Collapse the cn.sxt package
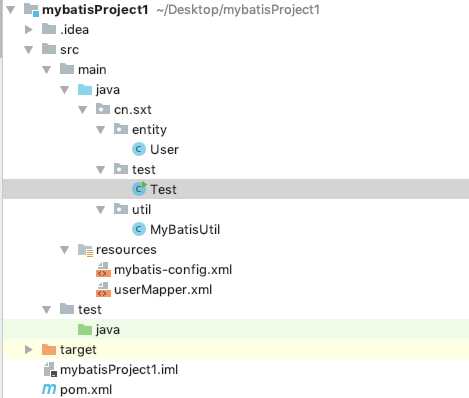This screenshot has height=398, width=469. [x=82, y=110]
